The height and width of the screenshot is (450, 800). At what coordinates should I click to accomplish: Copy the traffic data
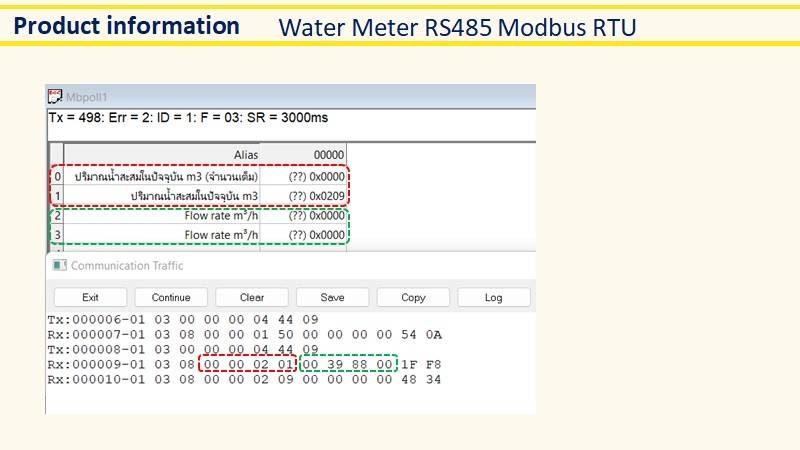pyautogui.click(x=413, y=297)
